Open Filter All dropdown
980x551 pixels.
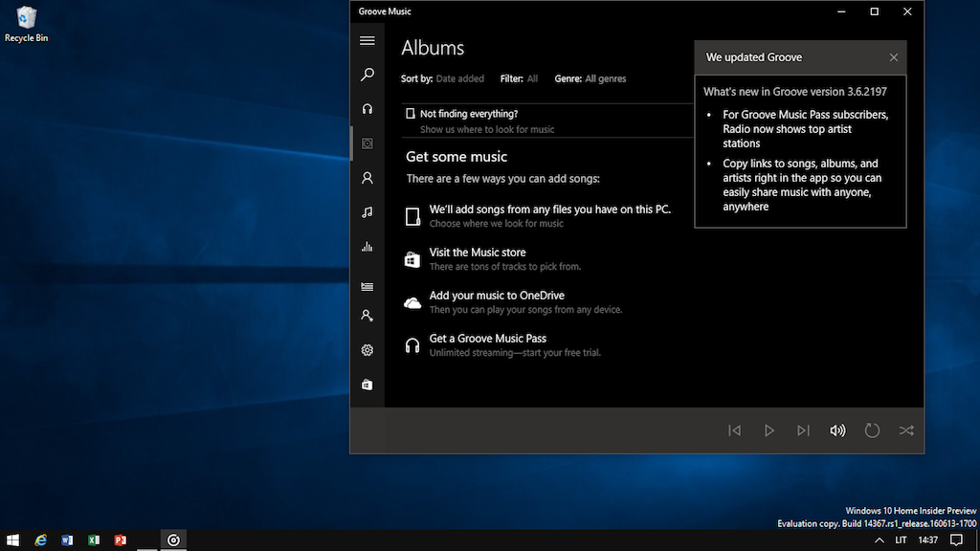[532, 78]
